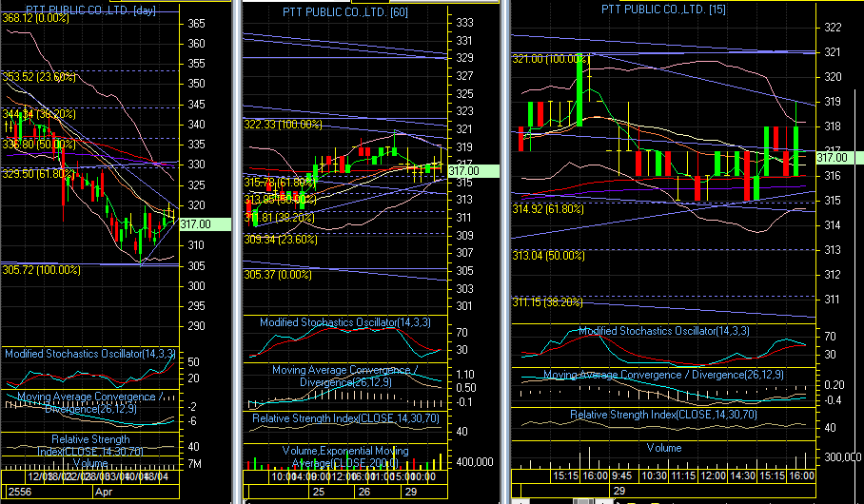
Task: Select the Stochastics Oscillator title in the day chart
Action: 90,354
